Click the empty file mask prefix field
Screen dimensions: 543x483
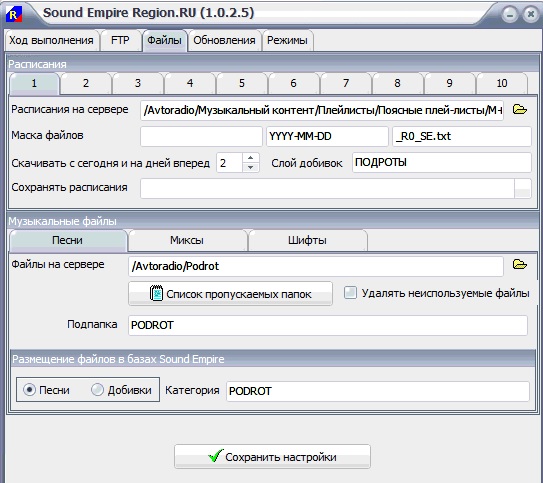click(201, 136)
